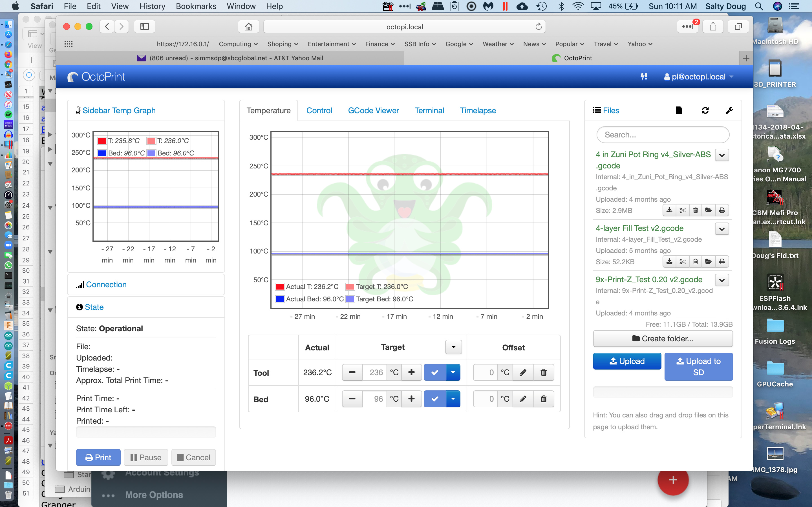This screenshot has height=507, width=812.
Task: Click the Upload to SD button
Action: click(698, 366)
